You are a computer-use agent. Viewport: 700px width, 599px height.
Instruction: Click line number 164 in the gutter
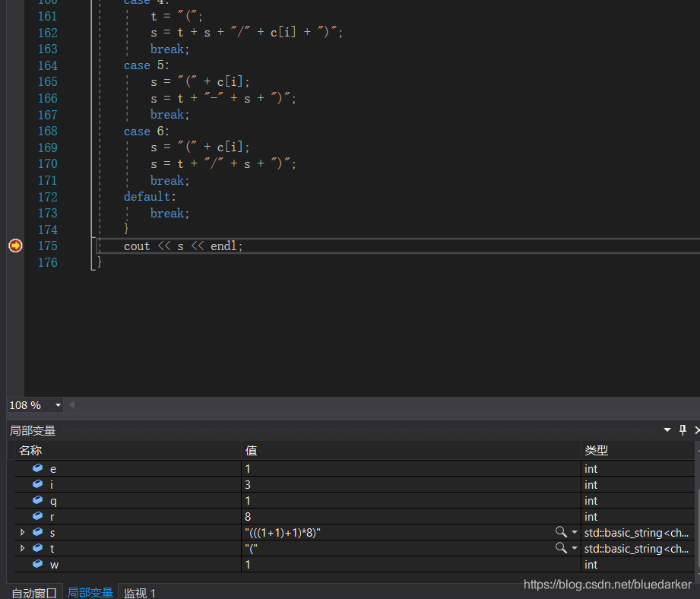[x=48, y=65]
